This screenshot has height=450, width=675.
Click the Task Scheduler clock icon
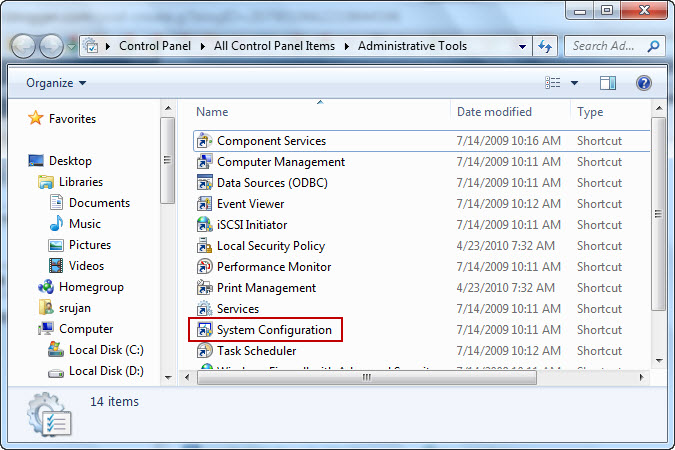204,351
